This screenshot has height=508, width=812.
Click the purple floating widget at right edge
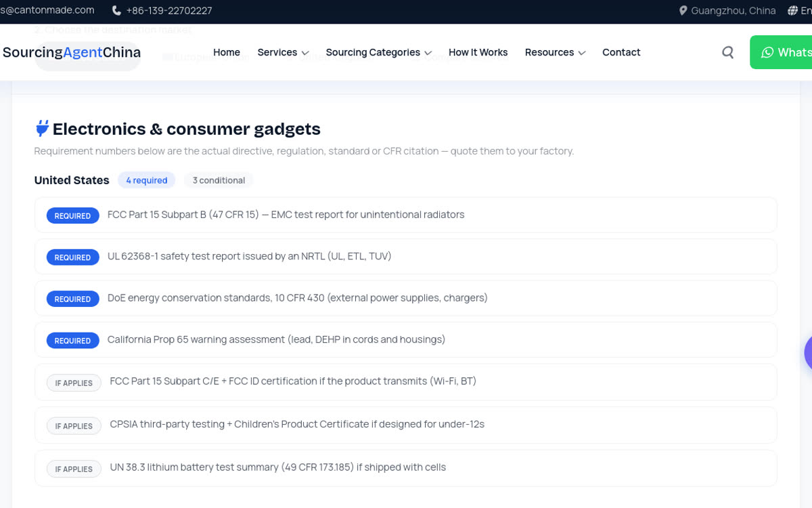click(808, 352)
